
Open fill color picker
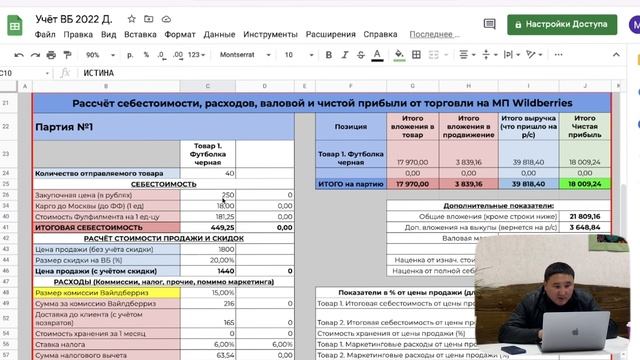pos(399,55)
